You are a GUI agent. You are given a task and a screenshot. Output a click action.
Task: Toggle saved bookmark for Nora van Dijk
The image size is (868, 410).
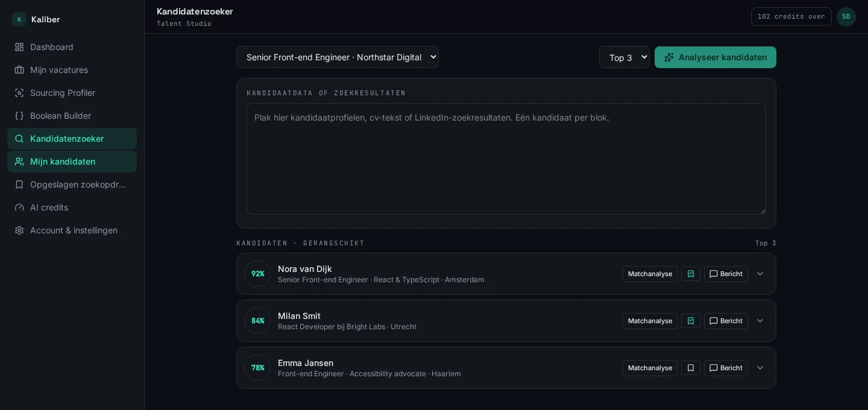(x=691, y=274)
